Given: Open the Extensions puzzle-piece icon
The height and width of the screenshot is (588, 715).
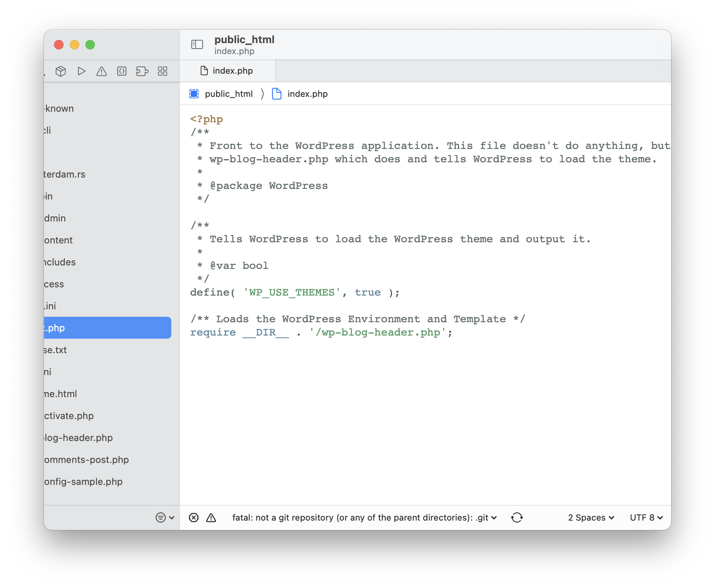Looking at the screenshot, I should tap(142, 71).
